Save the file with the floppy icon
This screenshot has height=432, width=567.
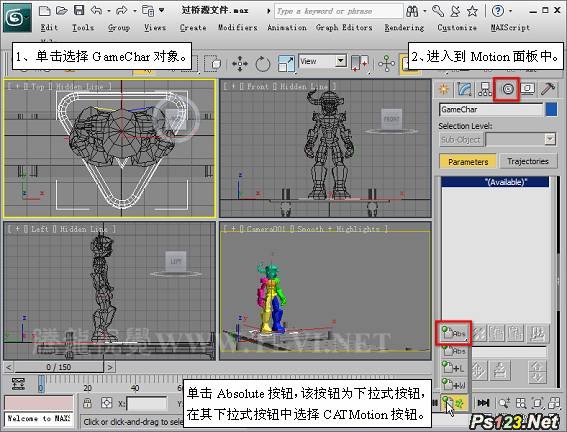tap(79, 10)
